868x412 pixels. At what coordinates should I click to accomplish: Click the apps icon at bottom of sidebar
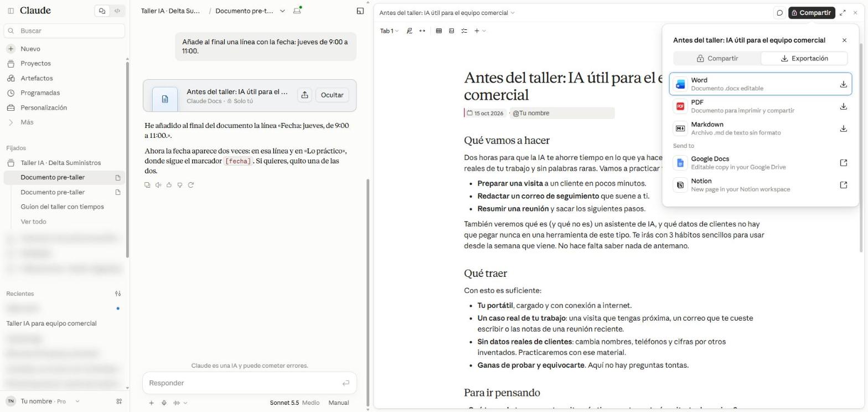[118, 401]
